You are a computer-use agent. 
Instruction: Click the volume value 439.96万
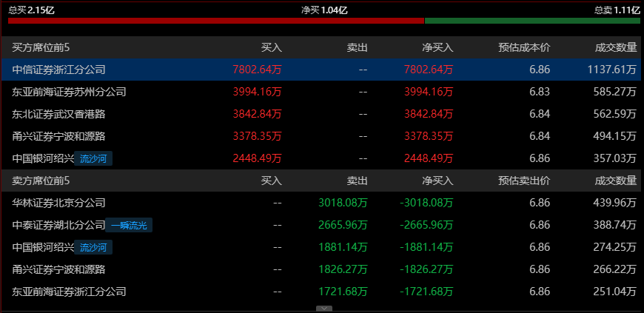(x=615, y=203)
